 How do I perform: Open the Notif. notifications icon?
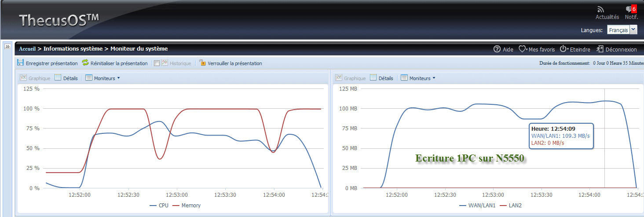628,9
